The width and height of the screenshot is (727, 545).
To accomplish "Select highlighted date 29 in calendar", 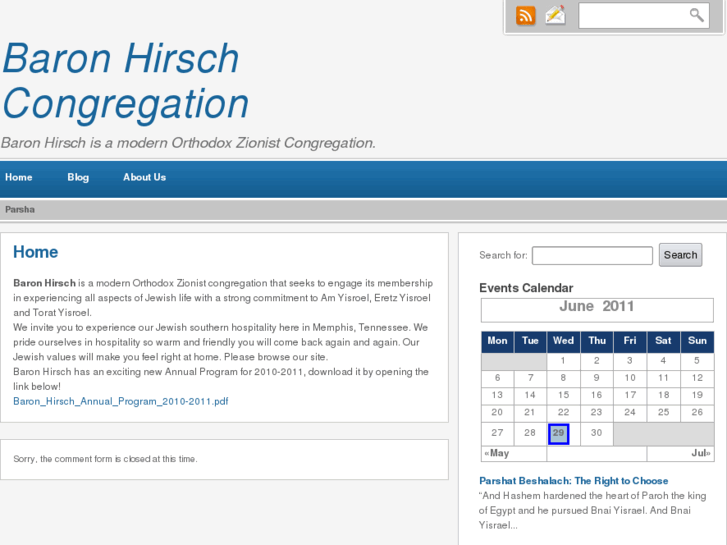I will [x=558, y=434].
